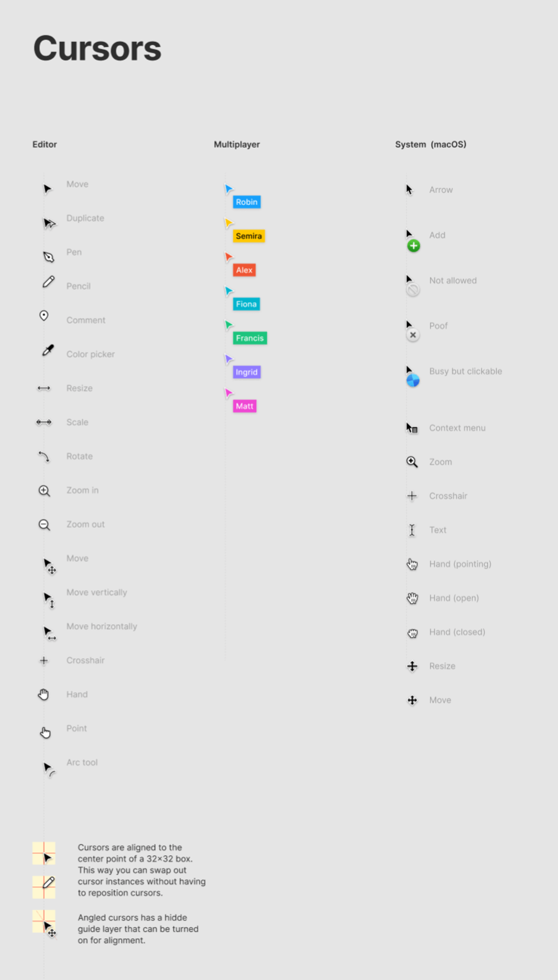Click the pencil alignment guide thumbnail

[44, 887]
